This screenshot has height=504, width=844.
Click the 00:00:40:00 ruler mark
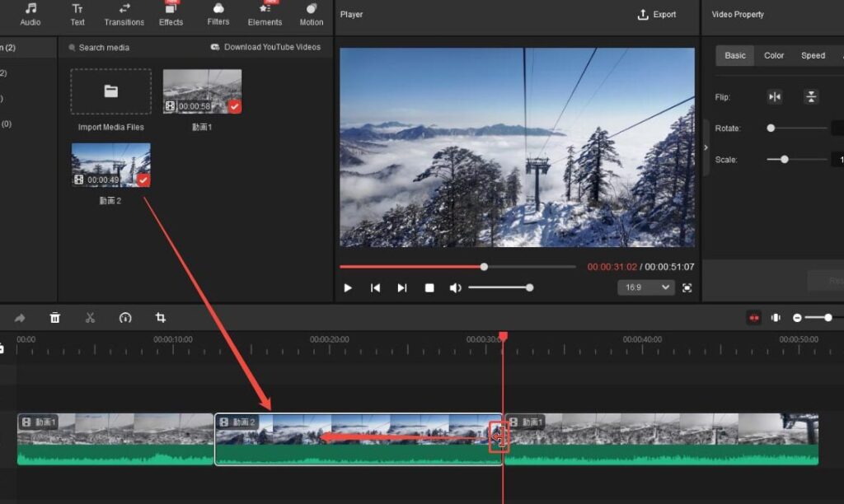point(642,339)
